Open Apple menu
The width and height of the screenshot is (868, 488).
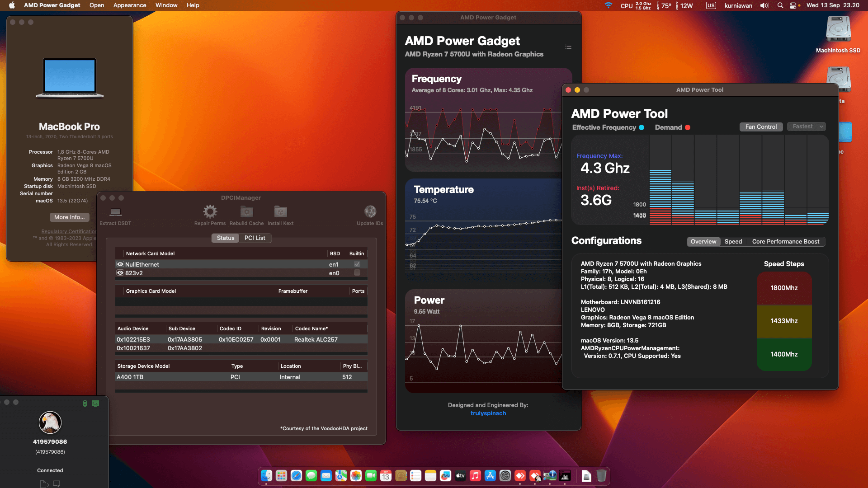12,5
